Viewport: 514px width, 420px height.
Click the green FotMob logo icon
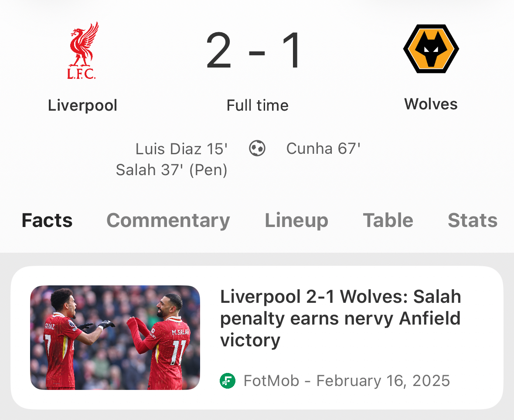pos(228,381)
